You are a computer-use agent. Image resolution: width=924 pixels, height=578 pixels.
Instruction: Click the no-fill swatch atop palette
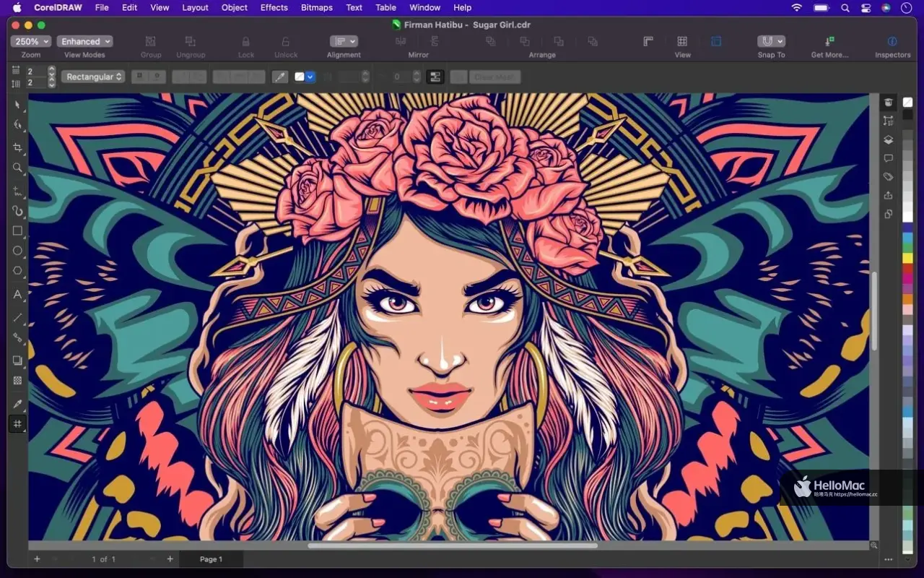point(907,103)
